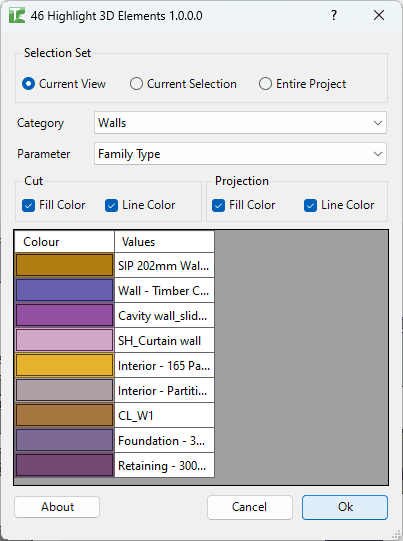The width and height of the screenshot is (403, 541).
Task: Toggle the Projection Line Color checkbox
Action: coord(310,205)
